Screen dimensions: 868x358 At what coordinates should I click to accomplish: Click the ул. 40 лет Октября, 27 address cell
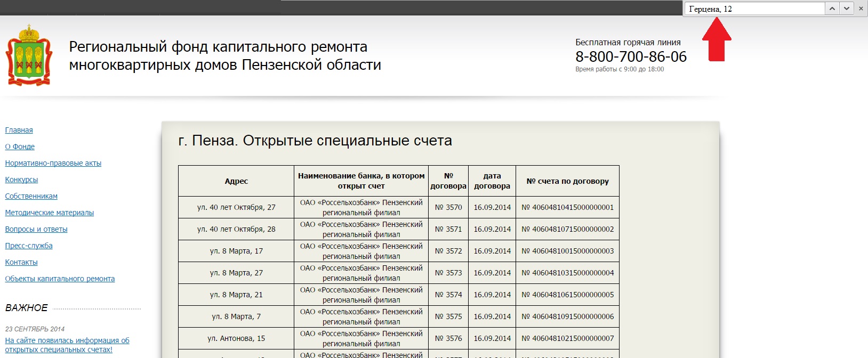(236, 207)
